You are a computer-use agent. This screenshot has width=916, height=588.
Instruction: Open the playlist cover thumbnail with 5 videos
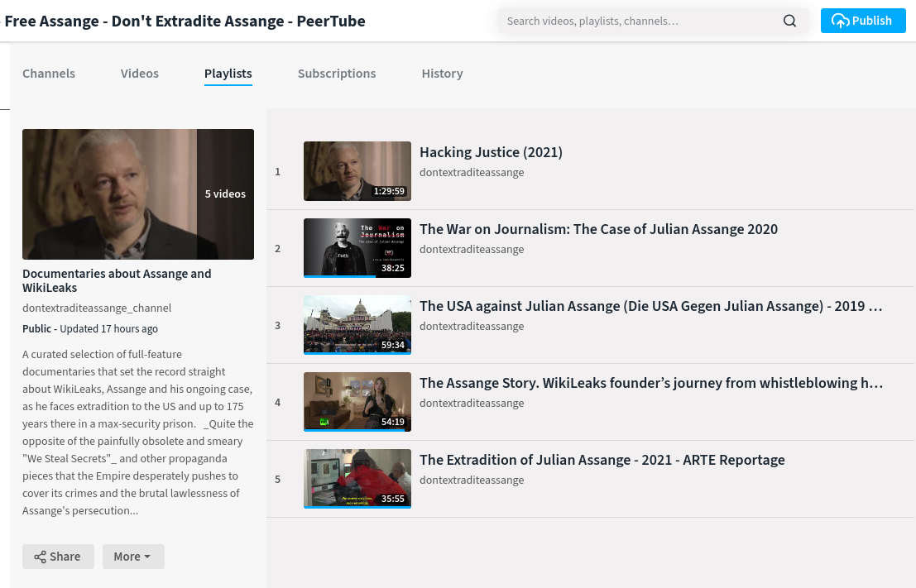pyautogui.click(x=138, y=194)
